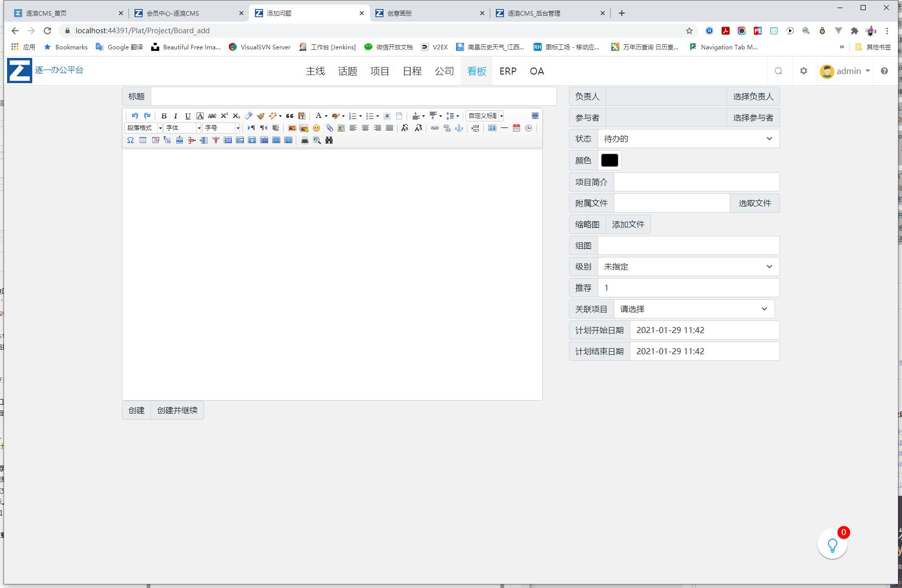Click 选择负责人 to choose a responsible person
Image resolution: width=902 pixels, height=588 pixels.
click(753, 96)
